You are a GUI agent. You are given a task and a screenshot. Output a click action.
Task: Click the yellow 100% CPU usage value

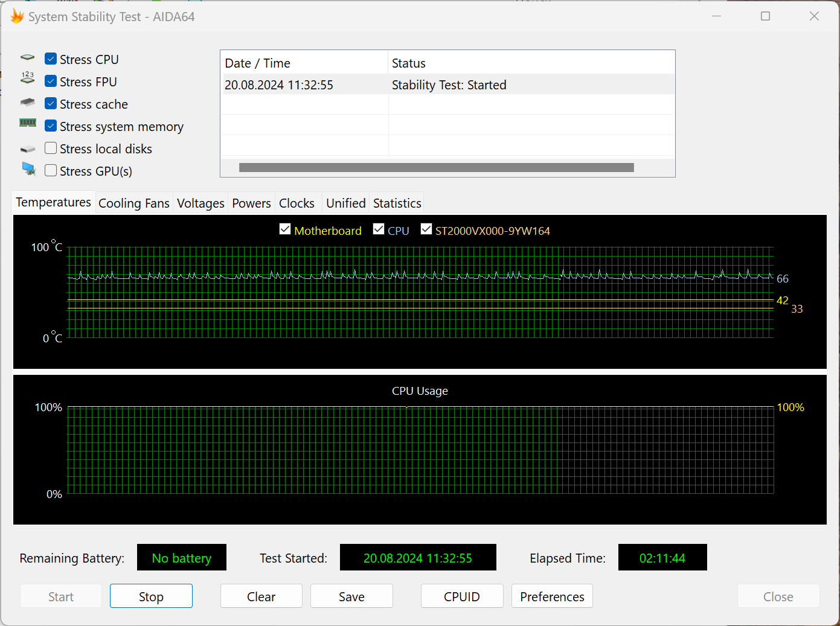[790, 407]
